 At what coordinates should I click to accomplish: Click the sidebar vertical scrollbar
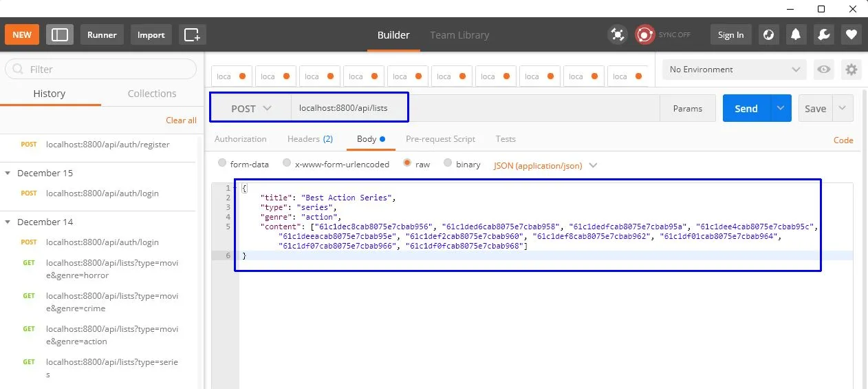coord(202,262)
